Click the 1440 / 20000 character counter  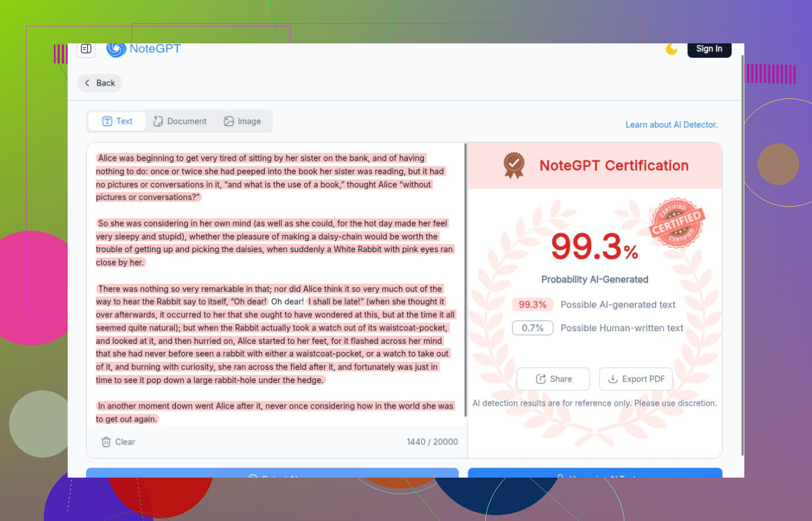[432, 442]
